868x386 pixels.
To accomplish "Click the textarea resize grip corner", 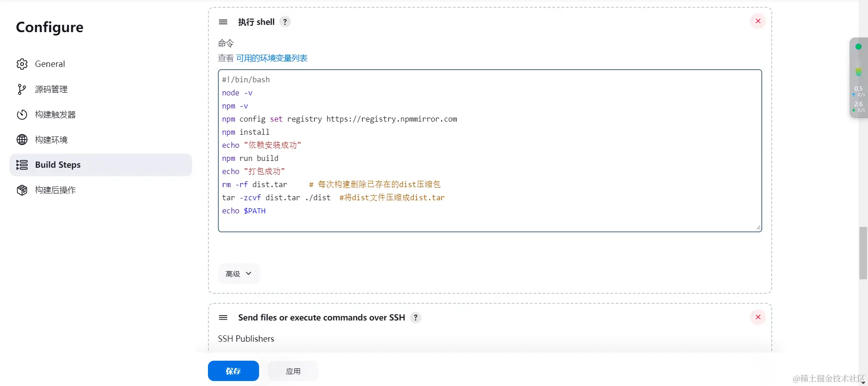I will pos(758,228).
